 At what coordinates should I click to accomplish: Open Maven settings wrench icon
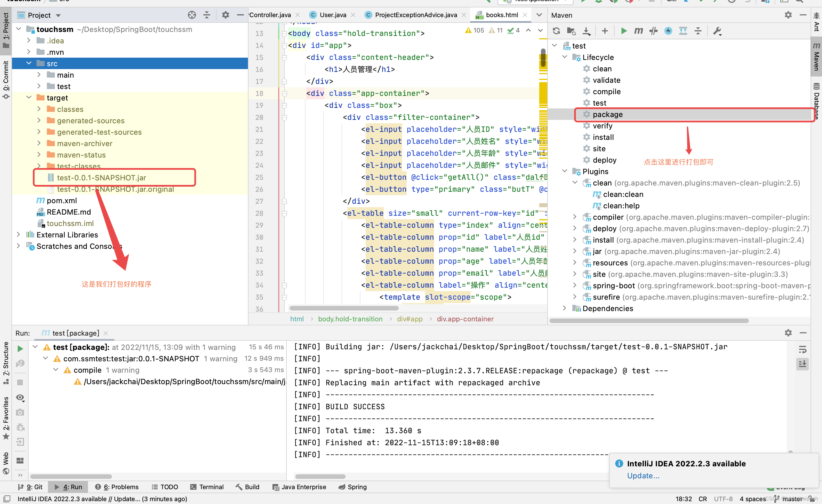click(x=717, y=31)
